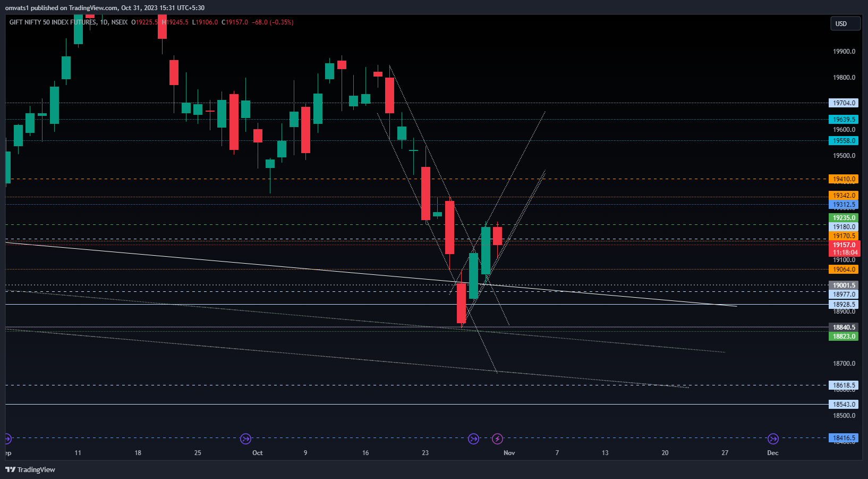Click the rollover icon left of the lightning icon

(473, 439)
